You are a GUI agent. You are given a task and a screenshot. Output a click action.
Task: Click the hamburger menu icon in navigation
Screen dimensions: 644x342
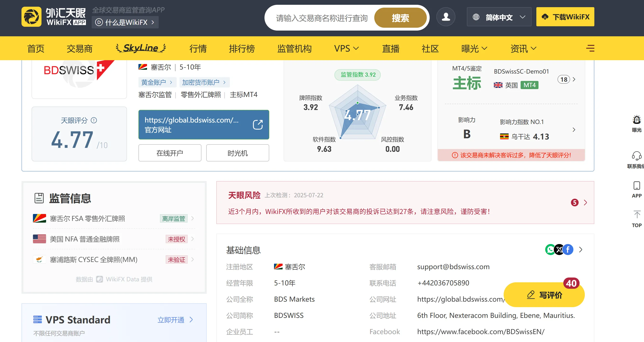pyautogui.click(x=590, y=48)
